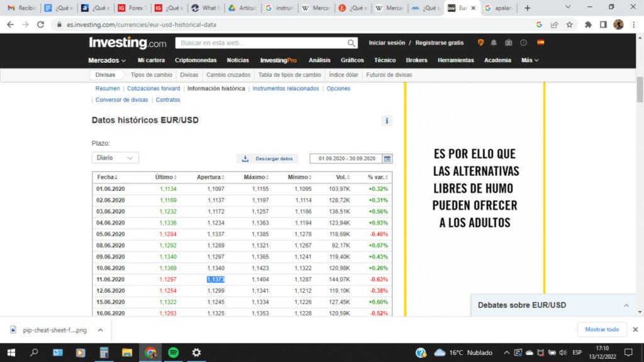The width and height of the screenshot is (644, 362).
Task: Select the Tipos de cambio sub-tab
Action: pyautogui.click(x=151, y=75)
